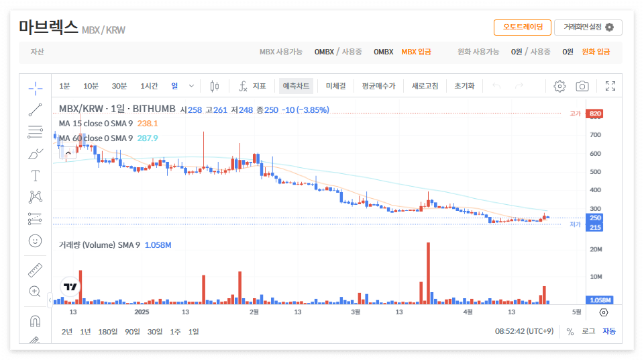Set the chart range to 1일
The height and width of the screenshot is (360, 644).
pyautogui.click(x=194, y=332)
